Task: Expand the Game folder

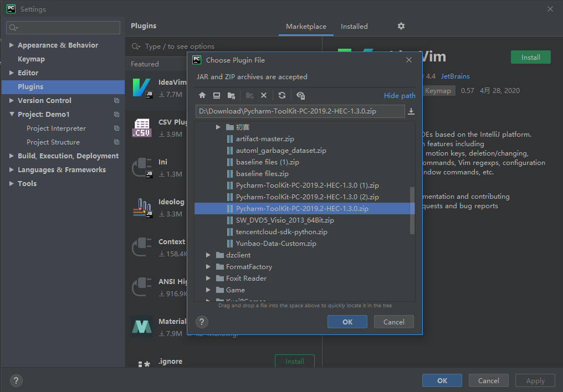Action: pos(208,290)
